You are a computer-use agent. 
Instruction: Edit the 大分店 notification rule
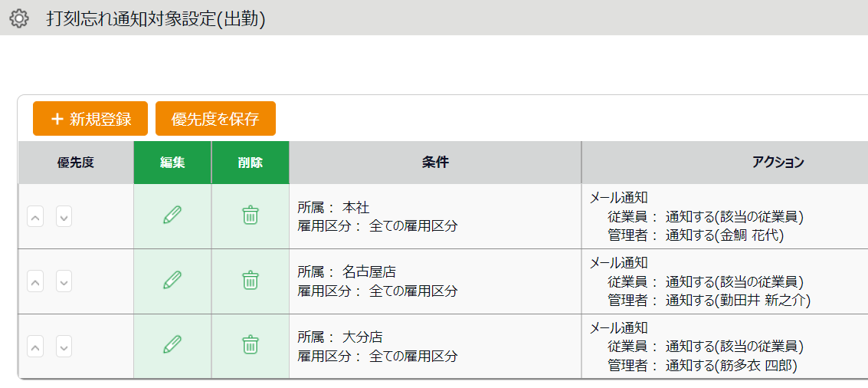(x=172, y=345)
